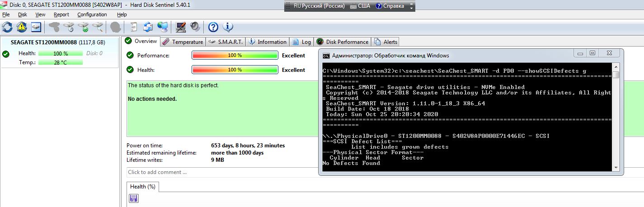
Task: Click the green check icon next to Performance
Action: coord(130,55)
